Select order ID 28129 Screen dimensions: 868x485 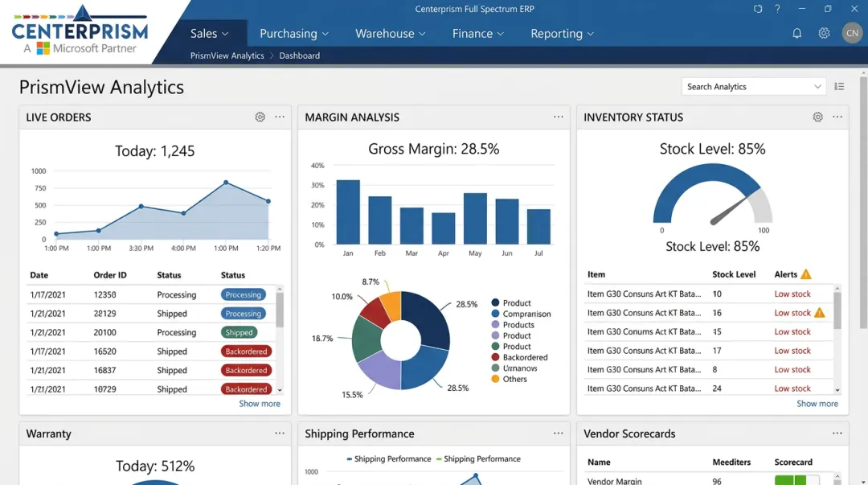pos(104,313)
